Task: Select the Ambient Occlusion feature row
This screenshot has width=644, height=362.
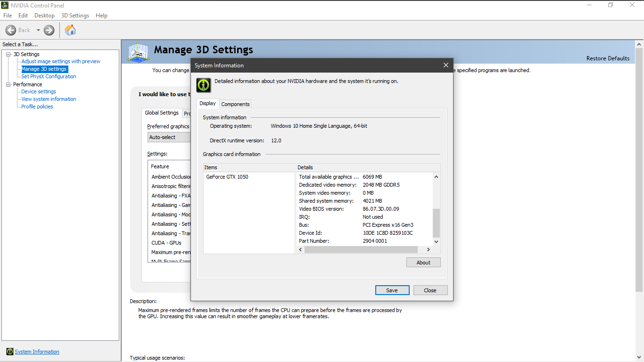Action: coord(170,177)
